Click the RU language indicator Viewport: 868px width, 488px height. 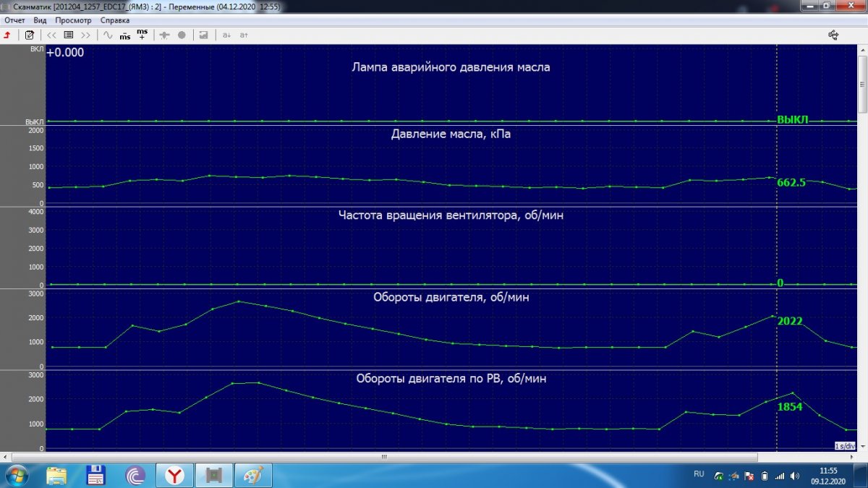699,474
